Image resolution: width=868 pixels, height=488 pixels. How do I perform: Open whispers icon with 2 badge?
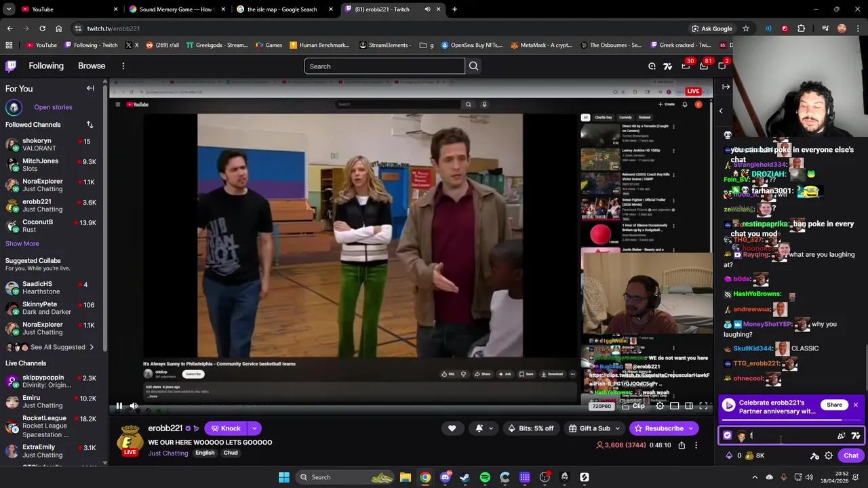click(x=722, y=66)
